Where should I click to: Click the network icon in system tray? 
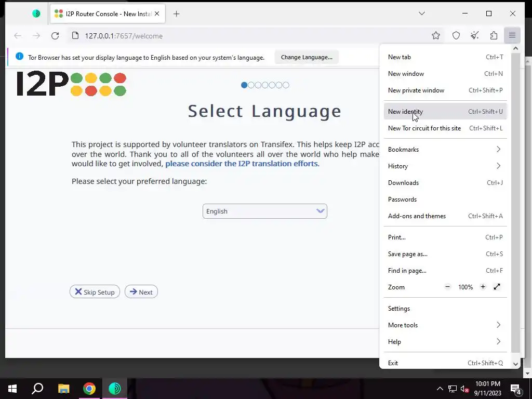coord(453,389)
